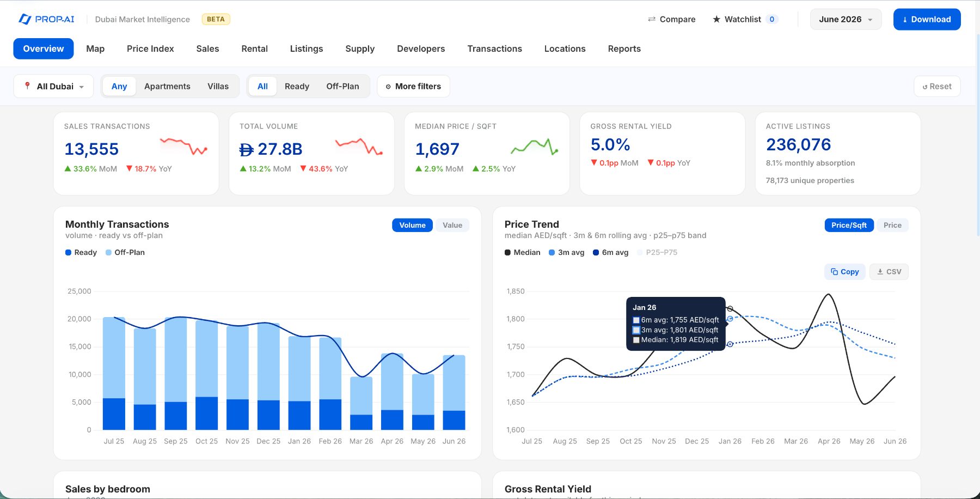Open the June 2026 period dropdown
This screenshot has width=980, height=499.
[x=846, y=19]
